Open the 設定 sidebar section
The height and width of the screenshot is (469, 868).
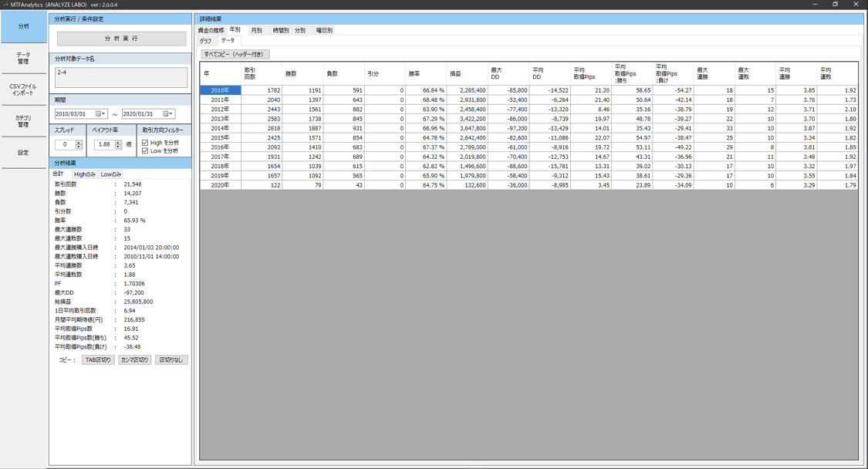23,153
